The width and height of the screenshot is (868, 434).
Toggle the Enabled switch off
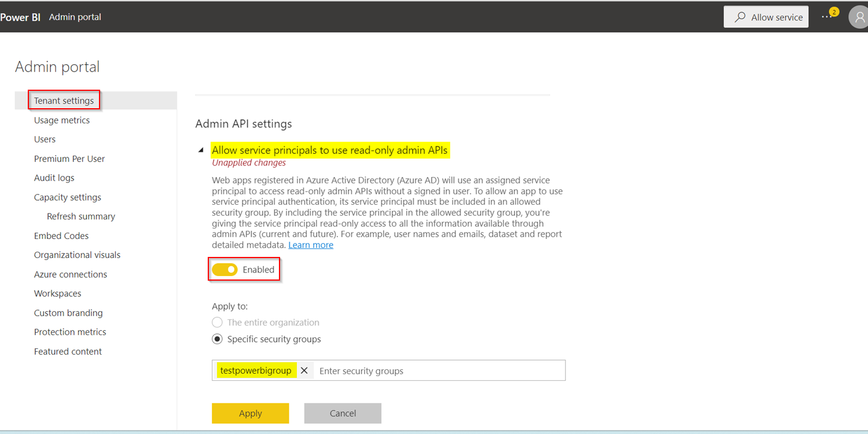[225, 270]
